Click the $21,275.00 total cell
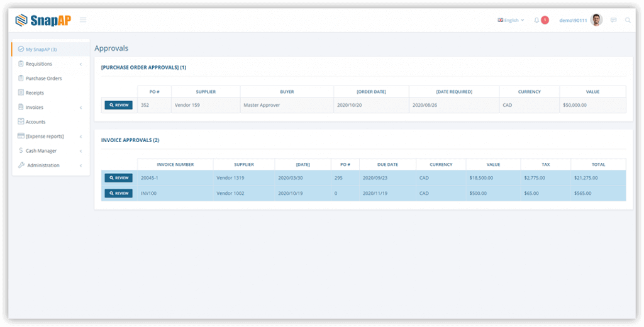 click(x=599, y=178)
